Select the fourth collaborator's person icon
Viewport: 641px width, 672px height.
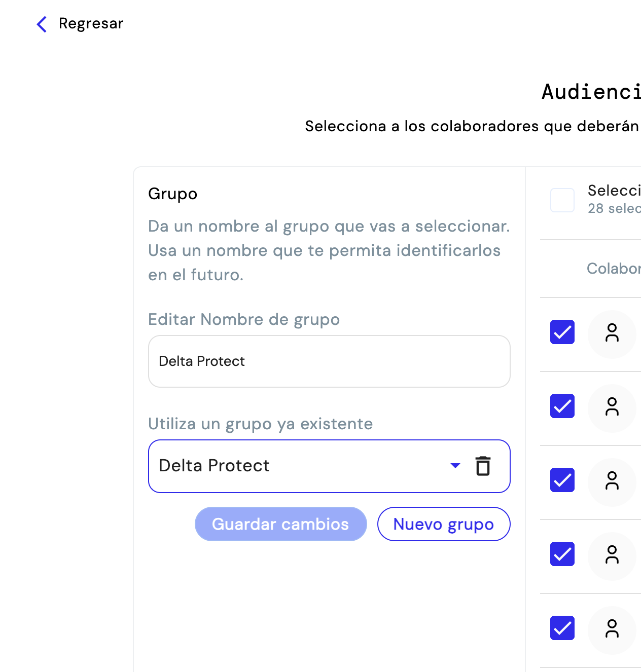point(612,555)
